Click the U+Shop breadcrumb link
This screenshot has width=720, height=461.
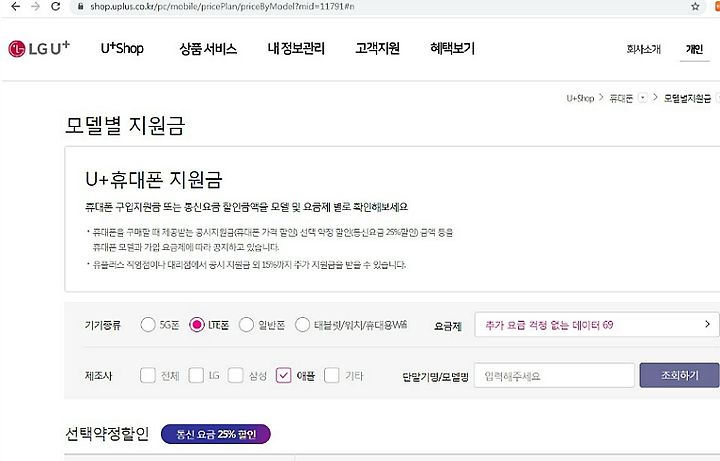coord(580,98)
